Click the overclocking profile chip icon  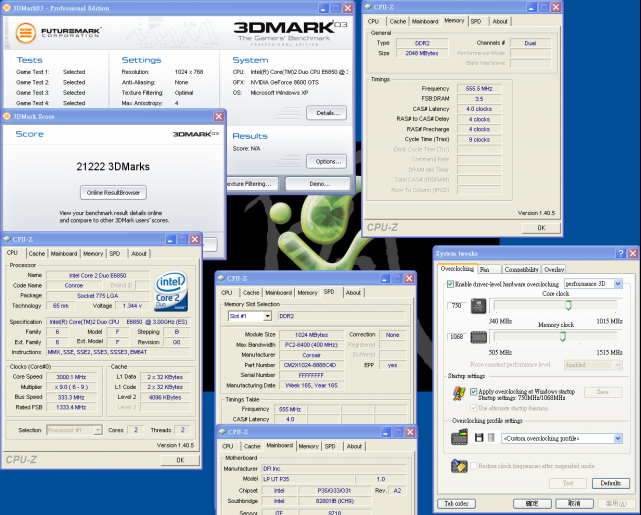459,437
